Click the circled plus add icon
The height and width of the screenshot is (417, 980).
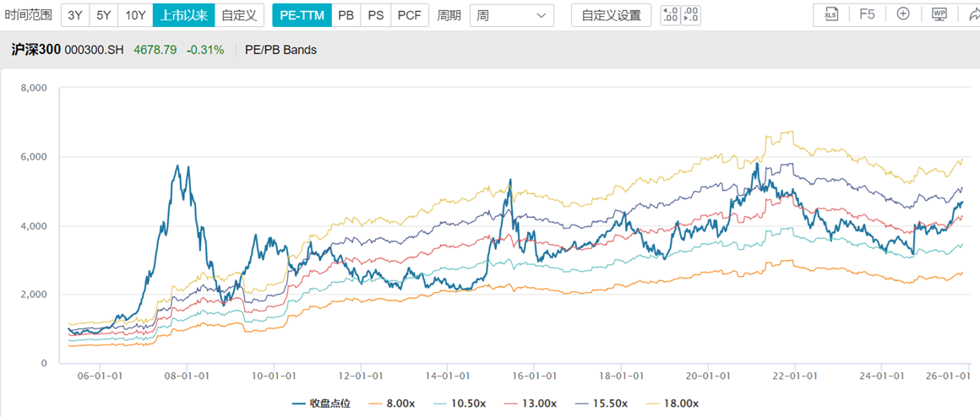(x=903, y=15)
